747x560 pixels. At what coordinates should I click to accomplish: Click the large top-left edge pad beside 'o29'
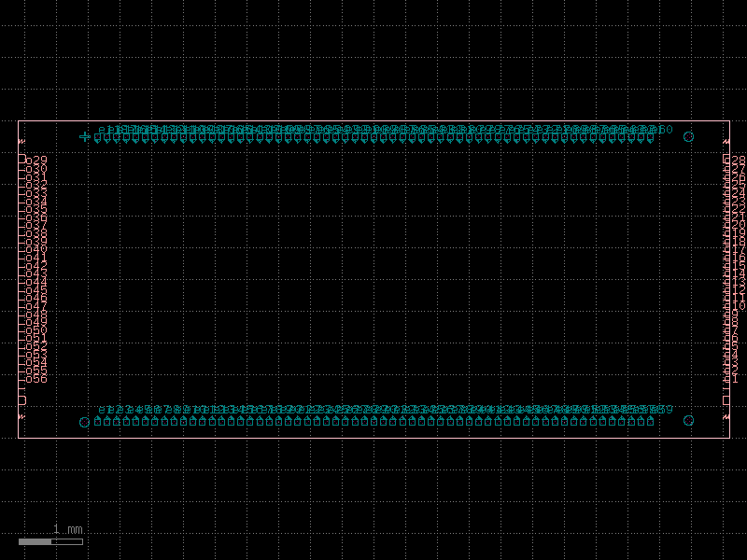[21, 159]
